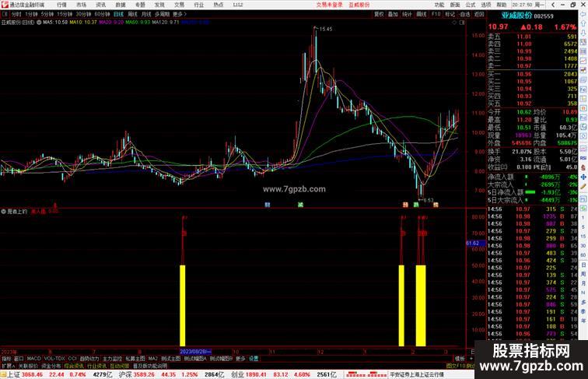Image resolution: width=588 pixels, height=379 pixels.
Task: Click the down arrow icon in right sidebar
Action: pyautogui.click(x=583, y=33)
